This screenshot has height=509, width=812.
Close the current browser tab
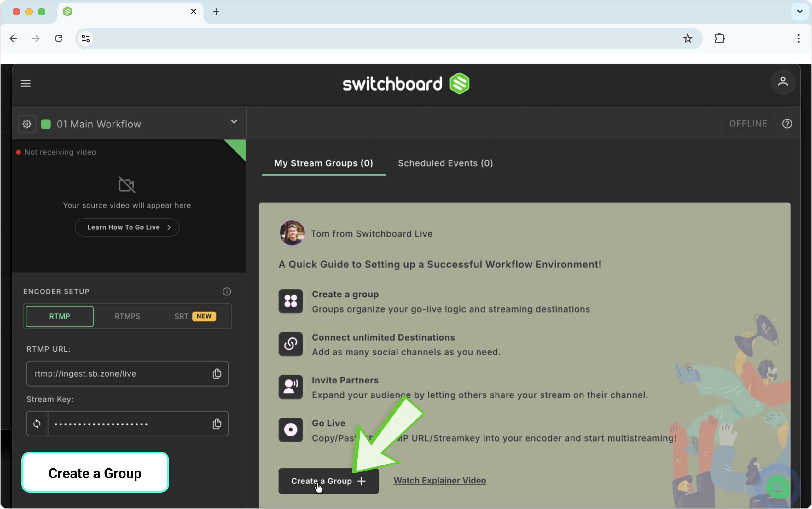click(194, 11)
